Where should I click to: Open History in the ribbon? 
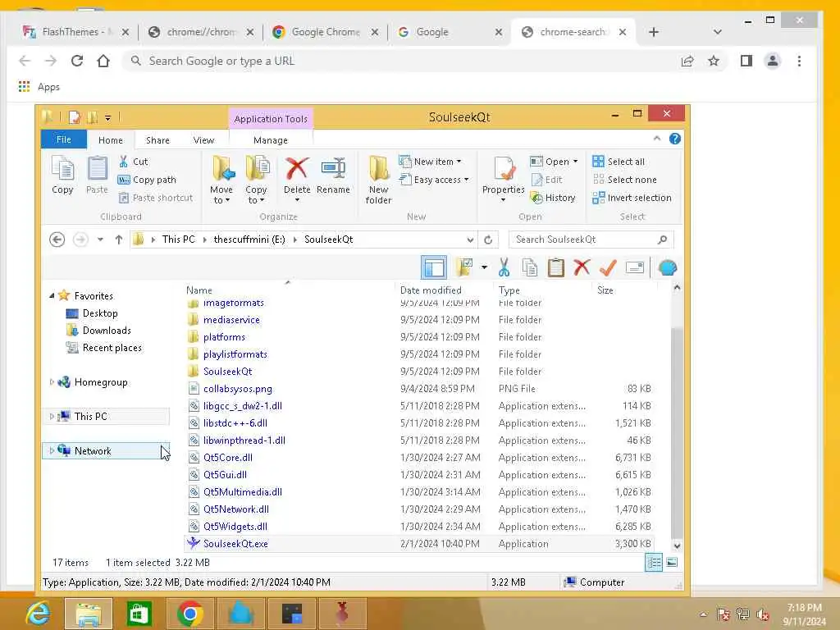(x=553, y=198)
